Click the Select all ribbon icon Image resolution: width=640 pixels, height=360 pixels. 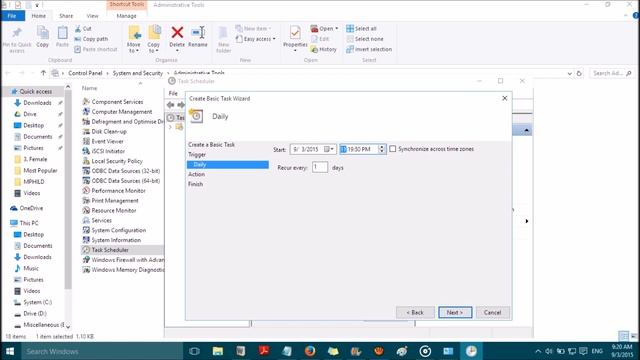point(350,29)
